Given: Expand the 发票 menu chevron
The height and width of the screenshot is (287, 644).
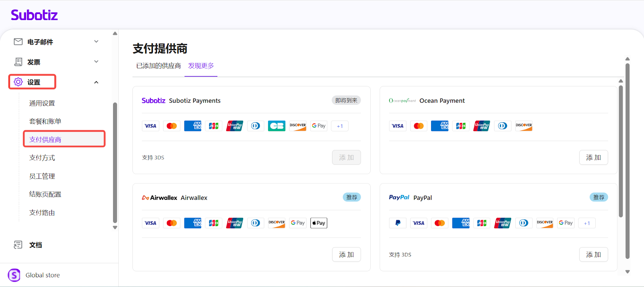Looking at the screenshot, I should (96, 61).
